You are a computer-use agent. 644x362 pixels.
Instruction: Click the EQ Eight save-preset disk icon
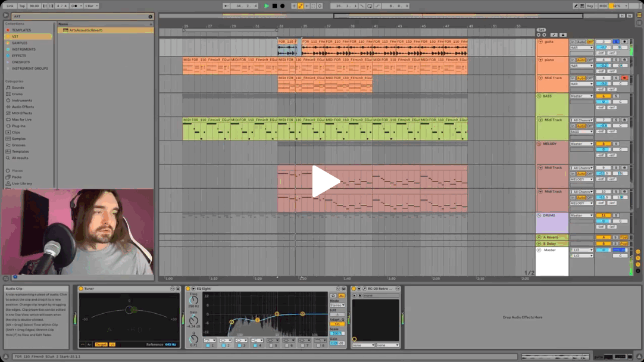coord(343,289)
